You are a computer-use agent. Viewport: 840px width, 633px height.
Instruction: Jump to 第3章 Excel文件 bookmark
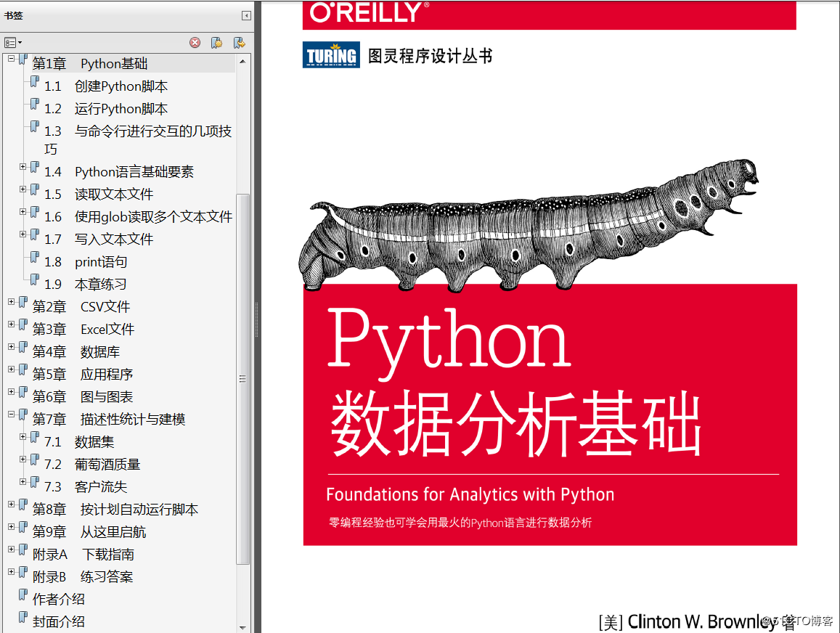(83, 330)
